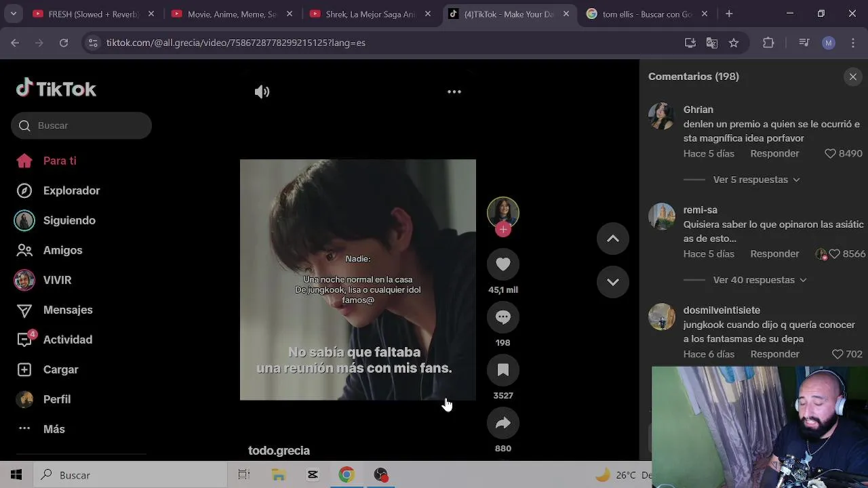Click remi-sa's profile picture
This screenshot has width=868, height=488.
[x=662, y=217]
